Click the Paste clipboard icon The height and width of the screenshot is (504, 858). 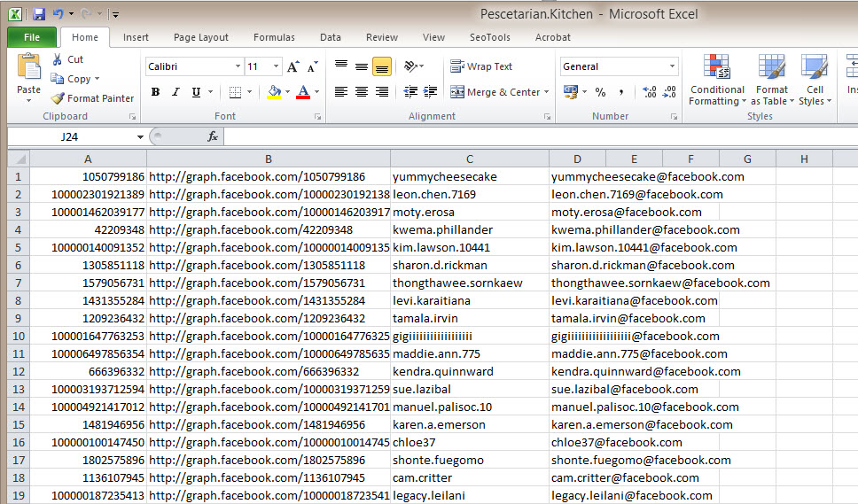29,67
